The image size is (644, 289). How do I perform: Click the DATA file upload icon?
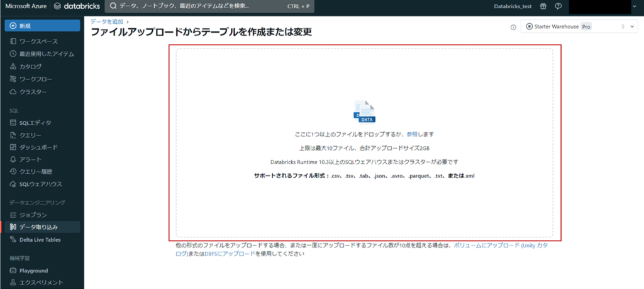364,111
